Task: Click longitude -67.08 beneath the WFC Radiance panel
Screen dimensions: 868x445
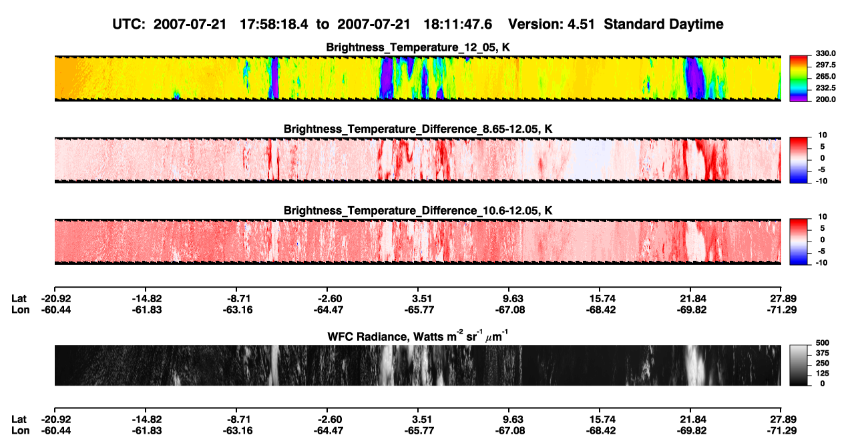Action: click(x=511, y=430)
